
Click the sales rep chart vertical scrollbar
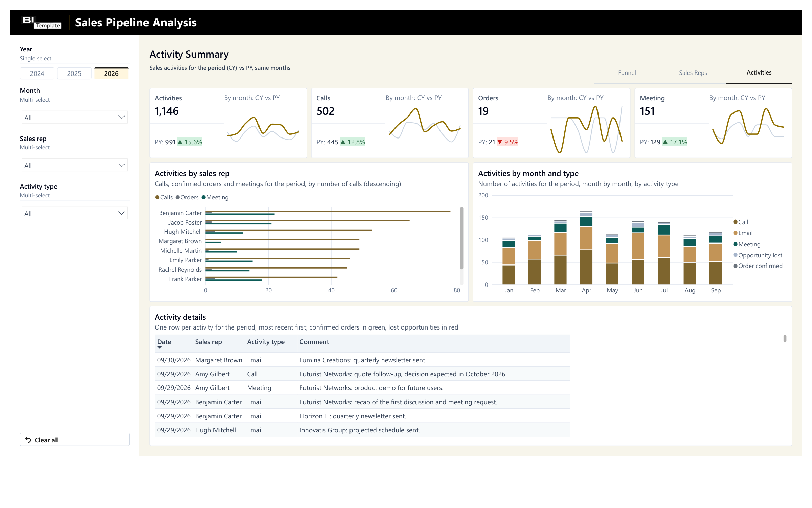pos(461,238)
